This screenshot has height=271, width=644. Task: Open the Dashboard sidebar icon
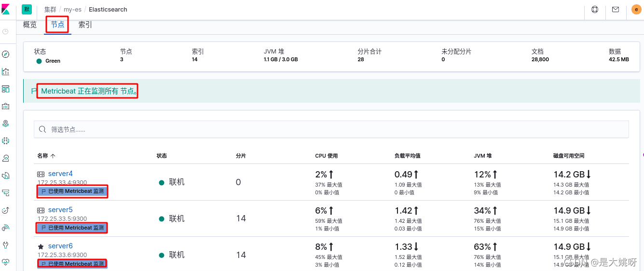pos(6,89)
